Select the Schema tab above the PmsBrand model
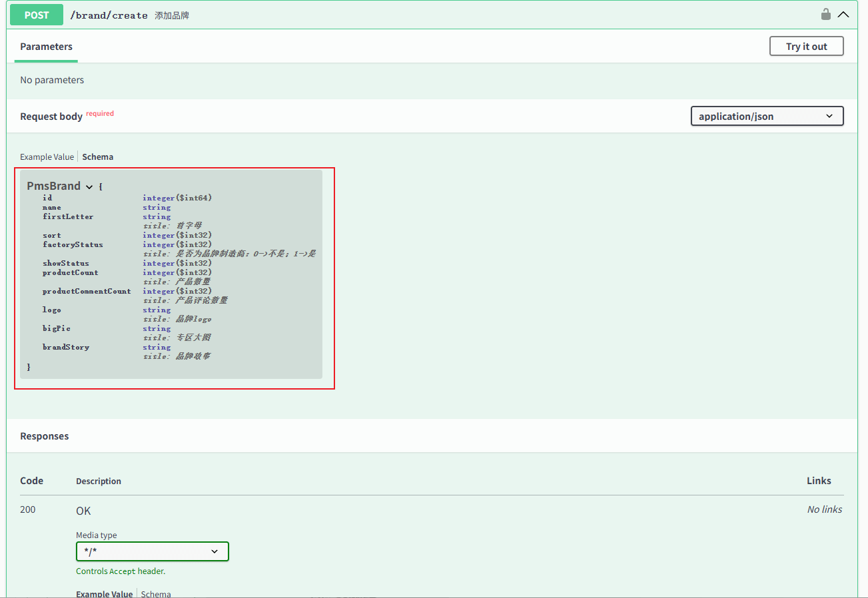 (x=98, y=157)
